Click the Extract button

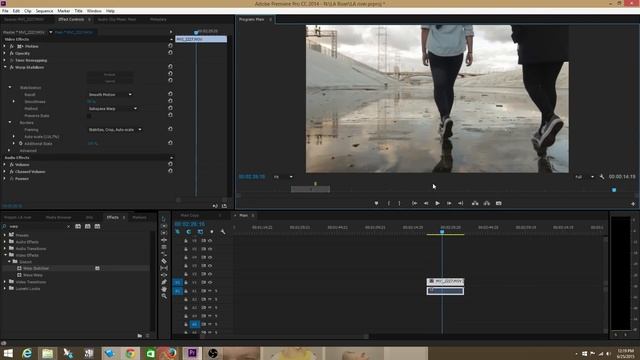(487, 203)
